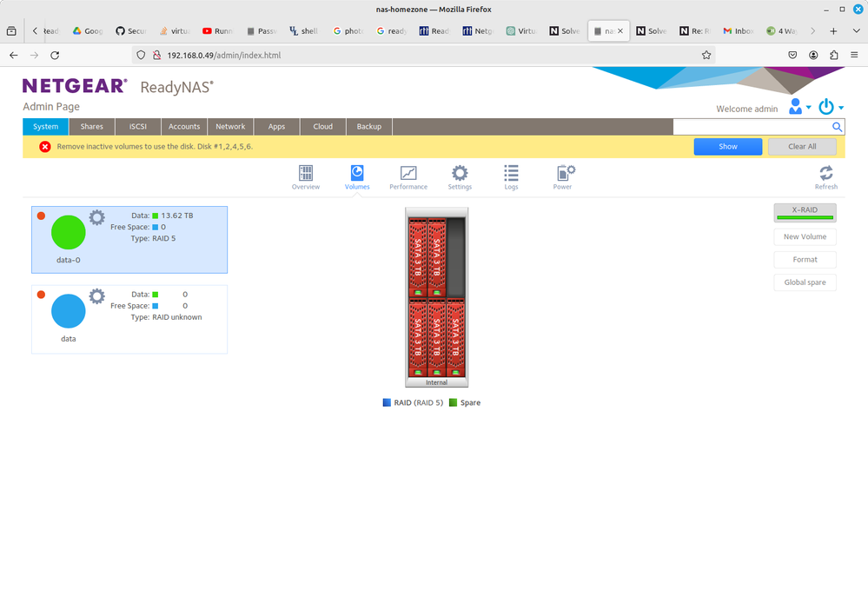The image size is (868, 604).
Task: Click the search magnifier icon
Action: pos(837,127)
